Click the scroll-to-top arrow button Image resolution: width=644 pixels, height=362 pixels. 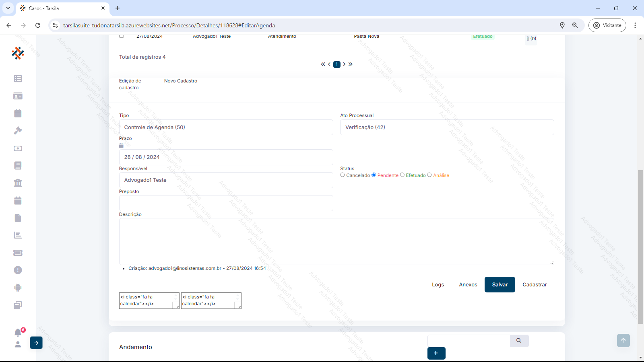623,340
